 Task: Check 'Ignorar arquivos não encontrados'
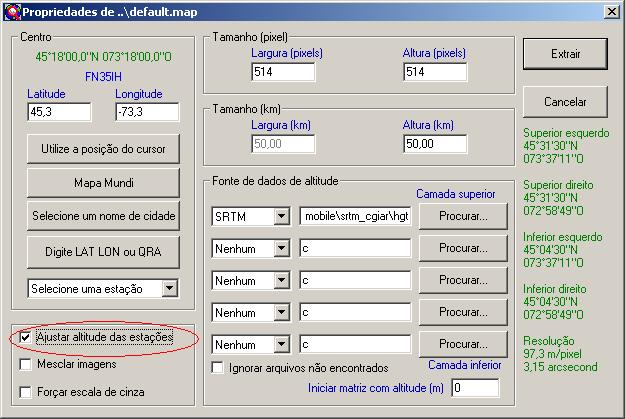217,368
